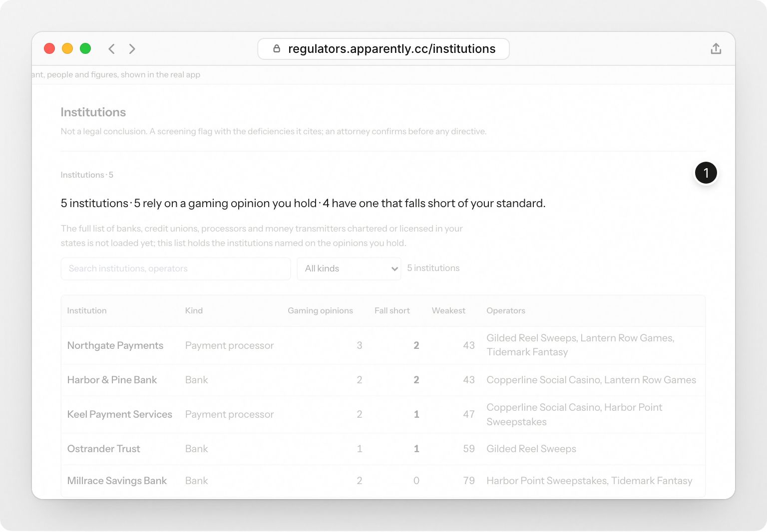This screenshot has width=767, height=532.
Task: Sort by the Gaming opinions column header
Action: [320, 310]
